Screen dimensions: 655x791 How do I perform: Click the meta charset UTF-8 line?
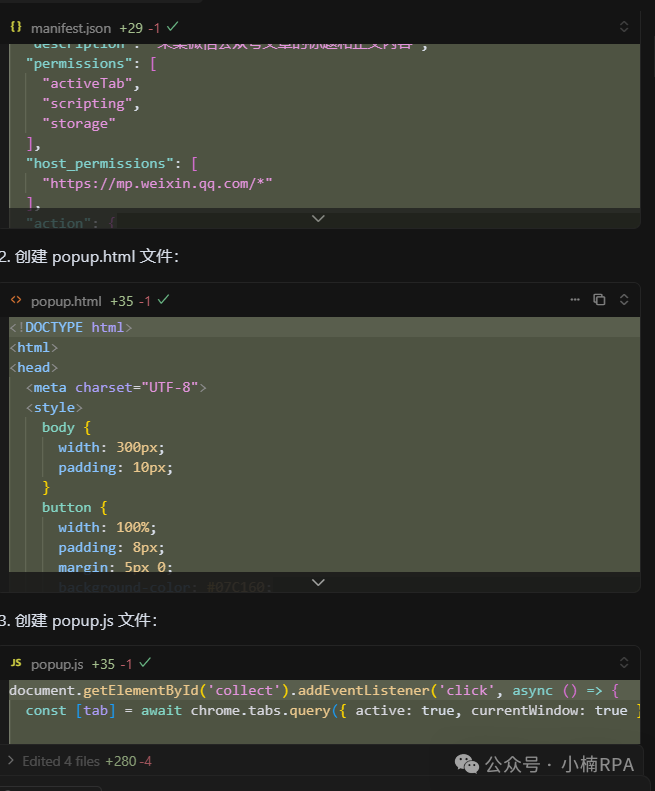tap(116, 387)
